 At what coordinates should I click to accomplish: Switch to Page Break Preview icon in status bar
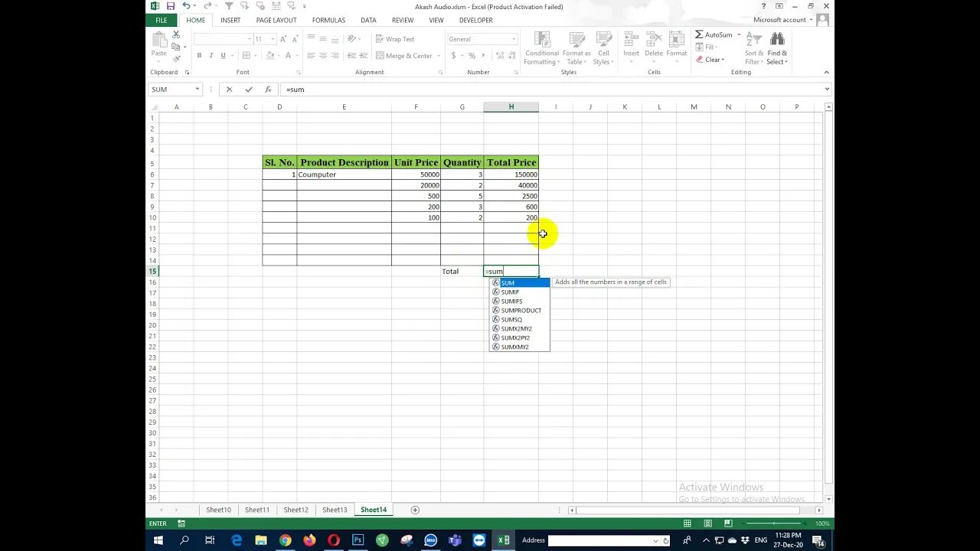click(728, 523)
